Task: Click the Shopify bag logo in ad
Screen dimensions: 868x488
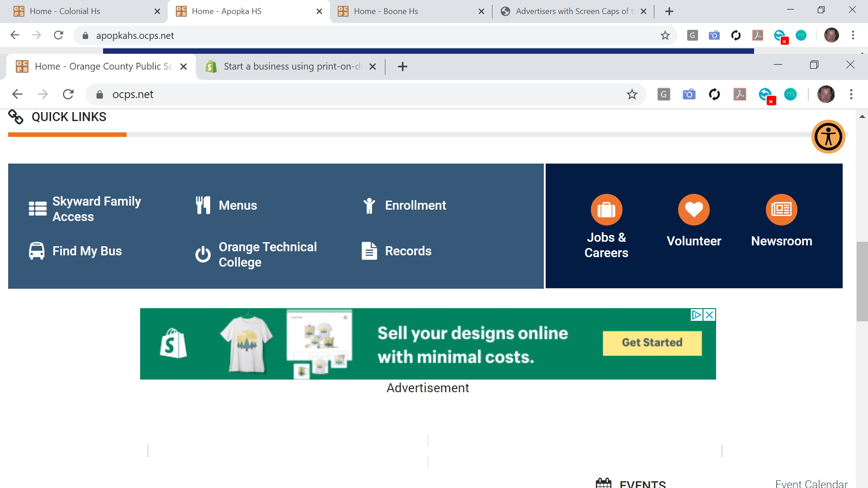Action: (x=173, y=343)
